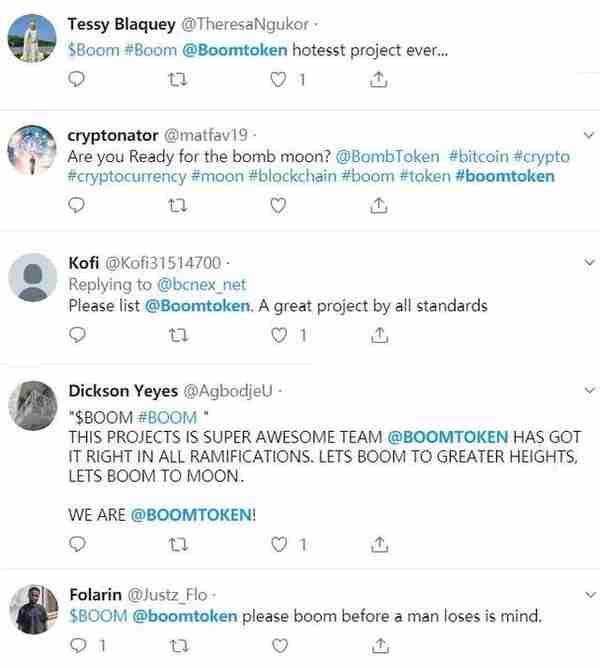Visit the @BombToken mention link
The image size is (600, 668).
coord(387,156)
